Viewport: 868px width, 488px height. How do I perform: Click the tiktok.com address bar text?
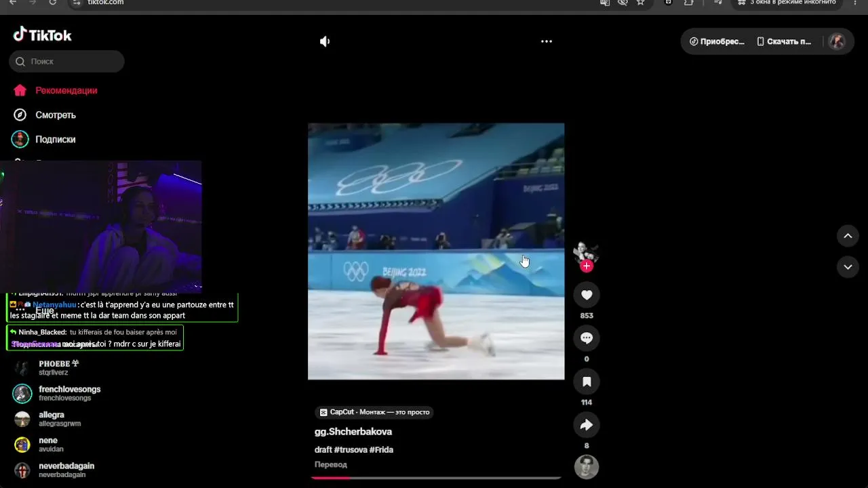pyautogui.click(x=106, y=3)
